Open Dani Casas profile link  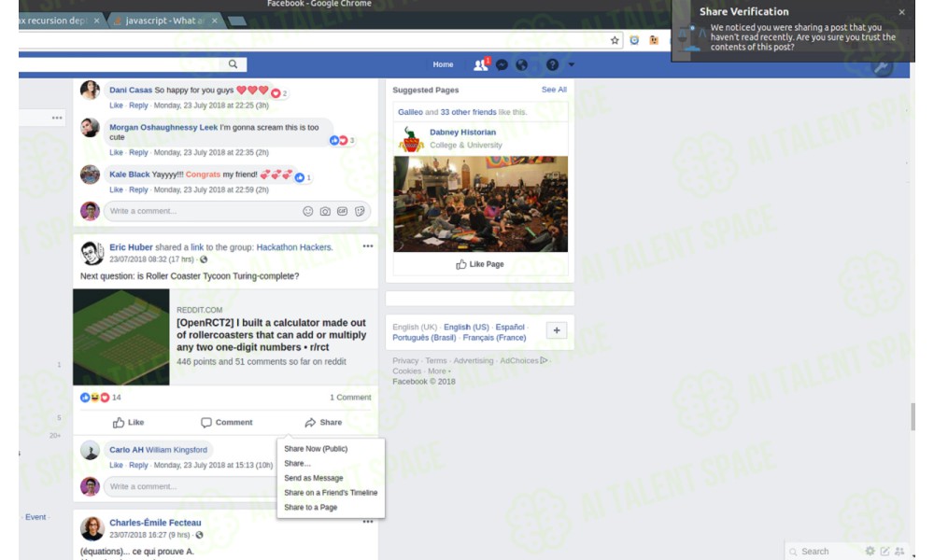click(131, 90)
